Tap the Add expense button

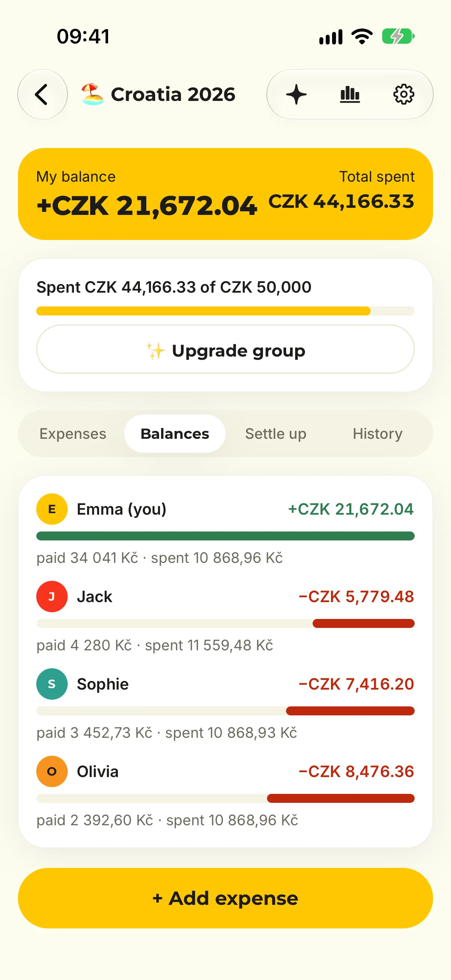[x=225, y=898]
